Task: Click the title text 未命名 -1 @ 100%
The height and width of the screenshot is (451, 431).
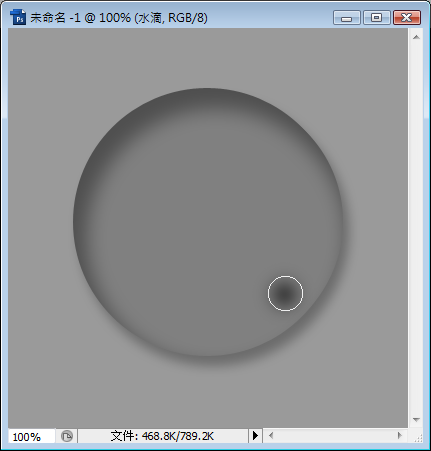Action: (x=80, y=17)
